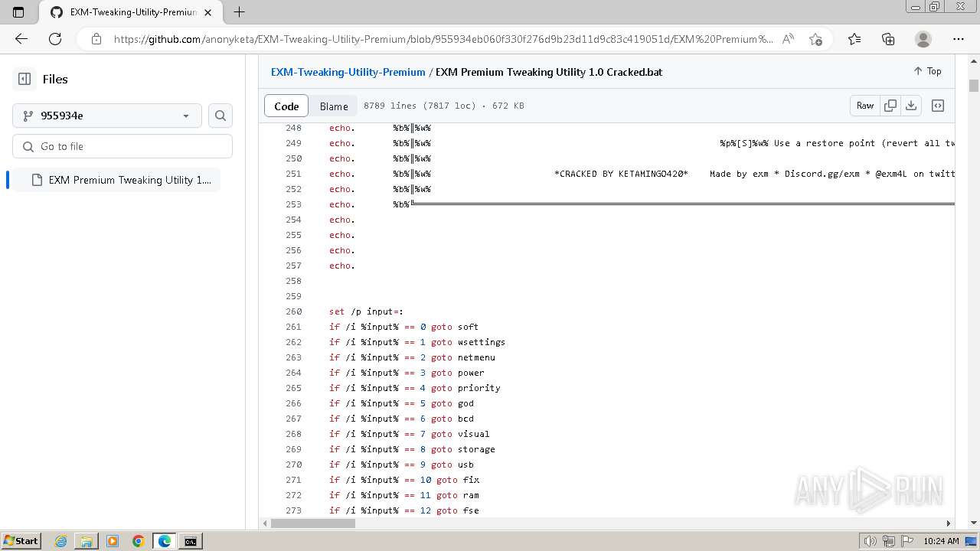Open the 955934e branch dropdown

tap(107, 116)
